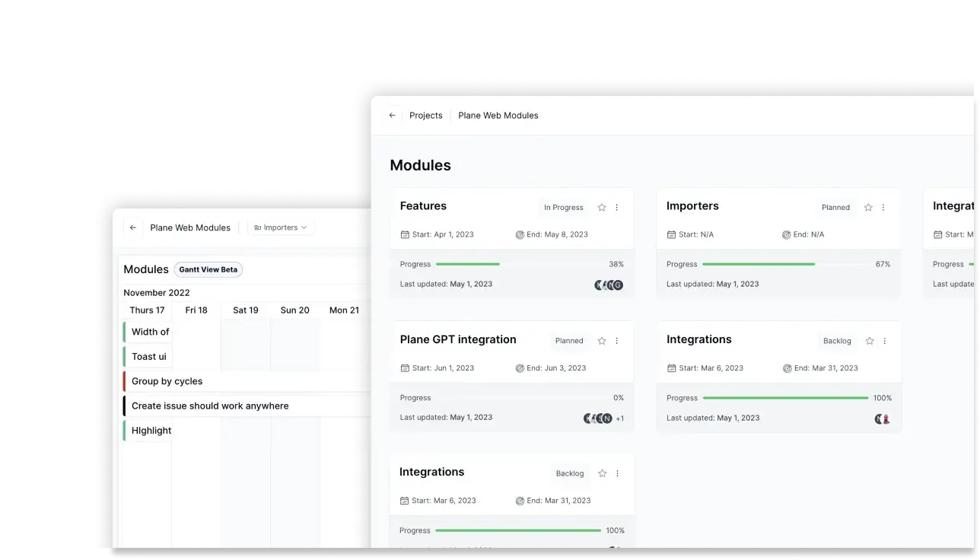This screenshot has height=560, width=980.
Task: Select the 'Width of' Gantt bar
Action: point(148,332)
